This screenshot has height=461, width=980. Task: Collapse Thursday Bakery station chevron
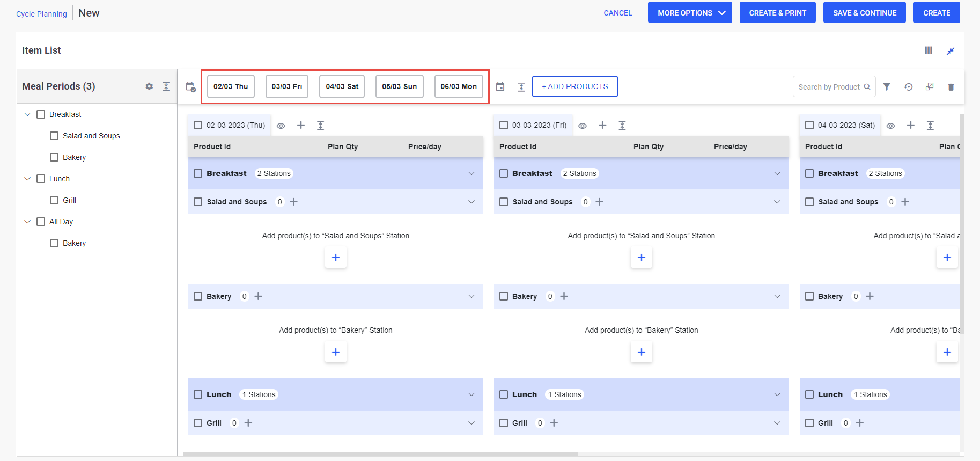tap(471, 296)
